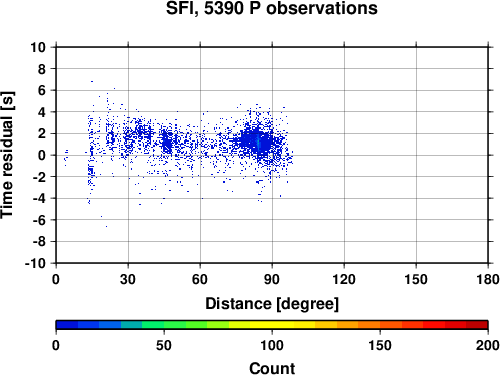Click x-axis tick label 180

488,279
